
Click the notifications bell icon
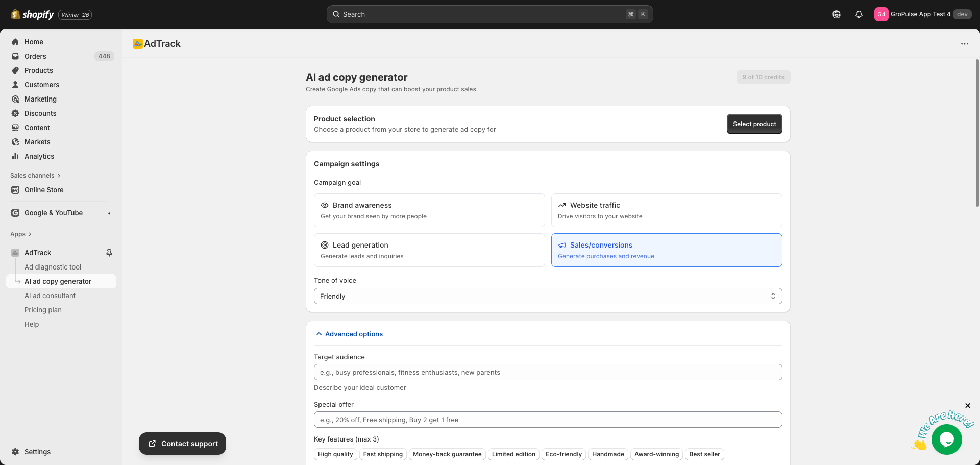[x=859, y=14]
